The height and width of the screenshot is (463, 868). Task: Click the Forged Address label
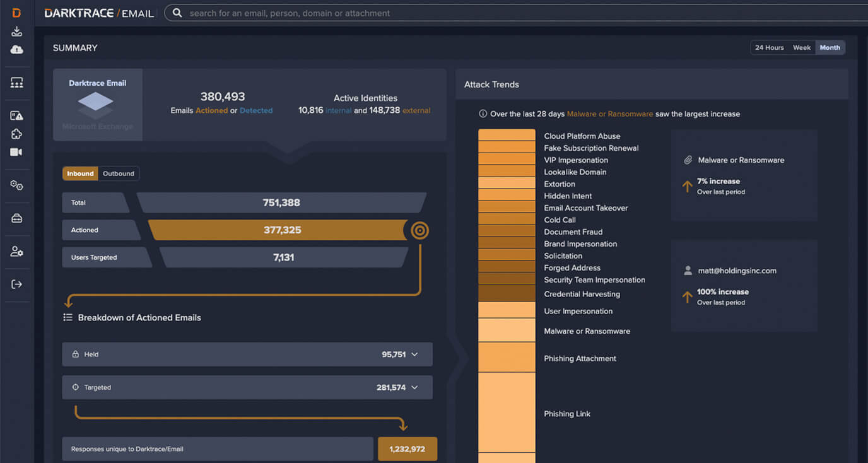(x=572, y=268)
